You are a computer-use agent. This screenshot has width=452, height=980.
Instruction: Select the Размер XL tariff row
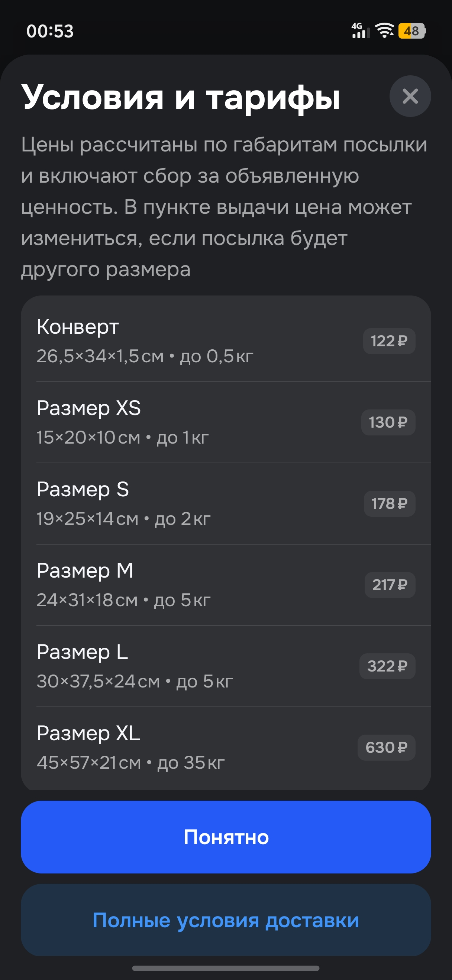coord(190,748)
